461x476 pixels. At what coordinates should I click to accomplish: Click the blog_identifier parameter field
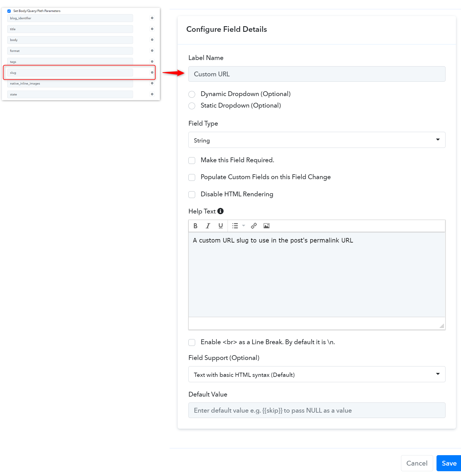70,18
